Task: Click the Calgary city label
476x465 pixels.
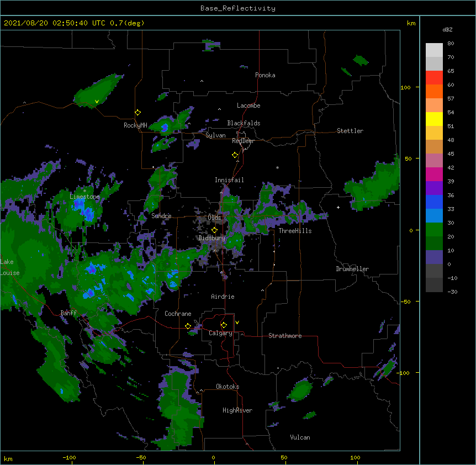Action: 220,333
